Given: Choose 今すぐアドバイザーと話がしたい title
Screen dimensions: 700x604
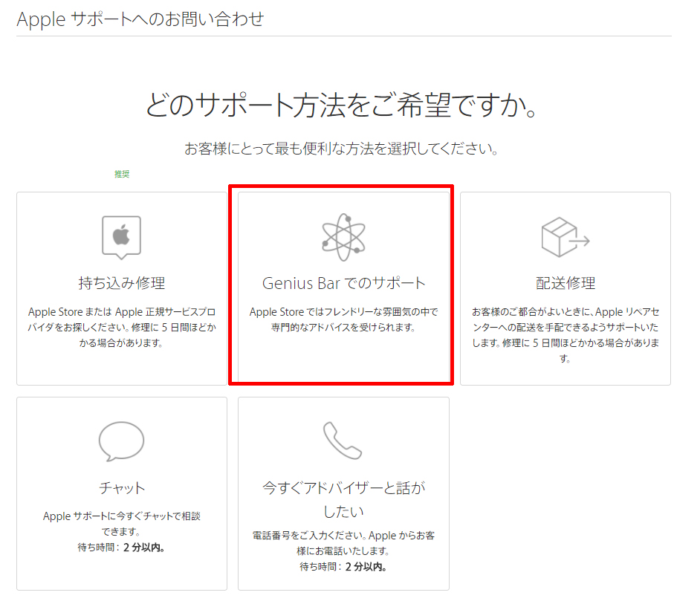Looking at the screenshot, I should click(x=343, y=499).
